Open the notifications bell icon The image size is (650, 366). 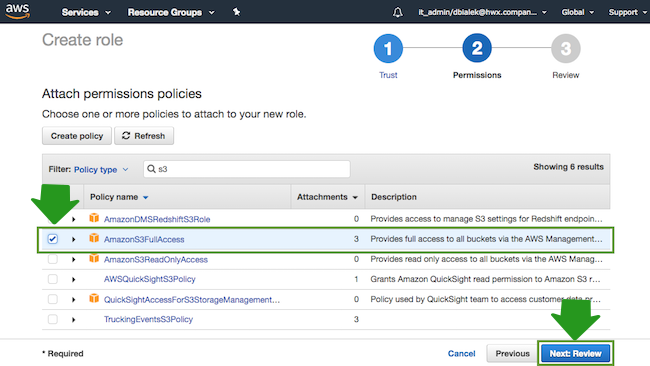[x=398, y=12]
